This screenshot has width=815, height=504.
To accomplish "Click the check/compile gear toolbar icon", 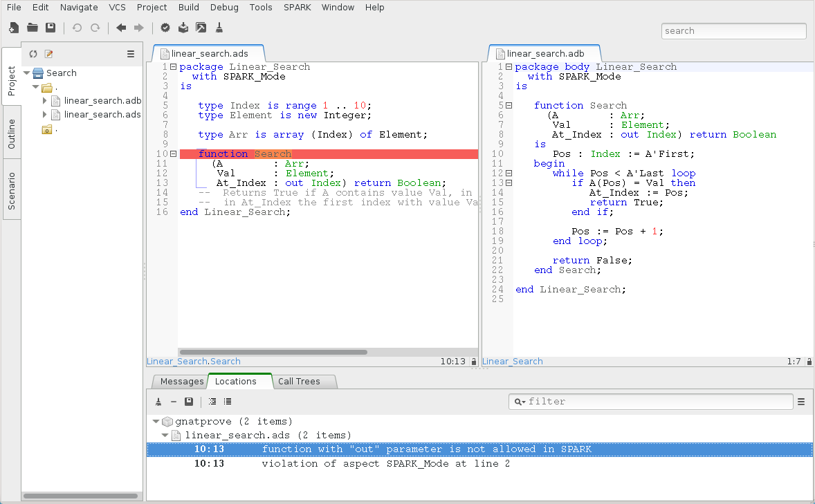I will 165,28.
